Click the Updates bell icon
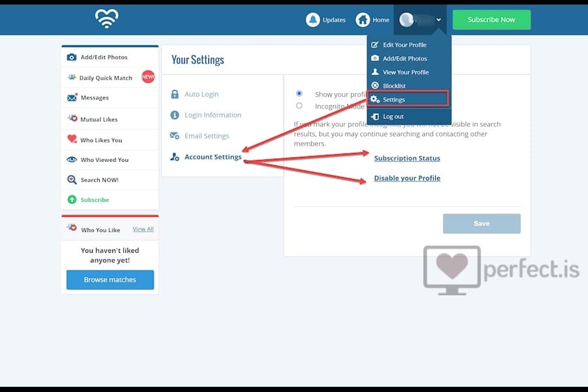588x392 pixels. (313, 20)
